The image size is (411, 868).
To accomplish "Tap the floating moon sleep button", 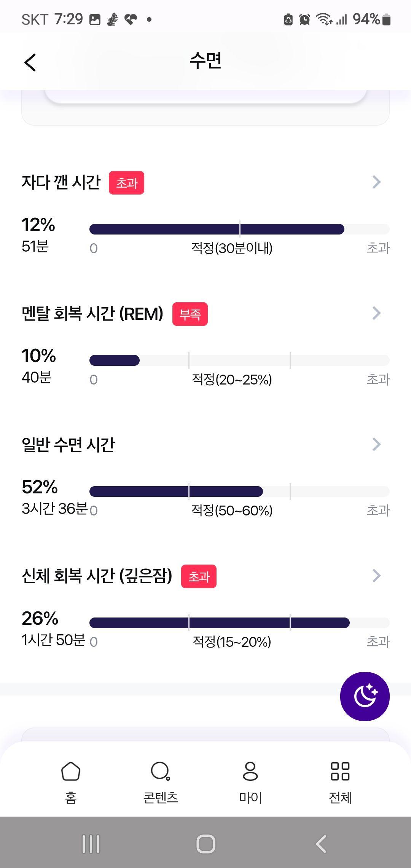I will [x=365, y=696].
